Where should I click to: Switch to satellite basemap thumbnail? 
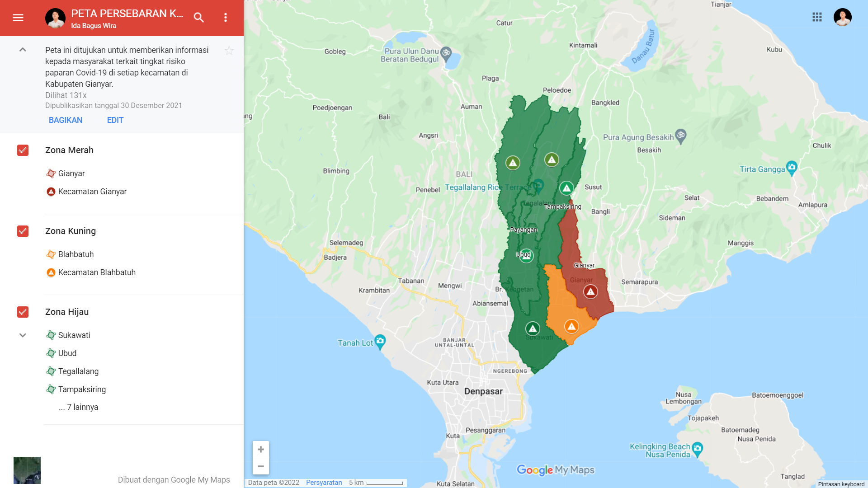click(x=27, y=470)
